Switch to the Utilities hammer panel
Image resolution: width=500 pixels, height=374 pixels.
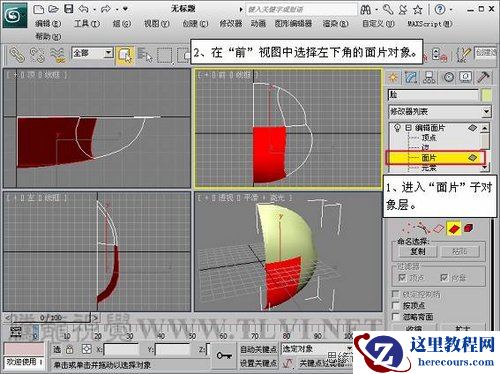[483, 77]
